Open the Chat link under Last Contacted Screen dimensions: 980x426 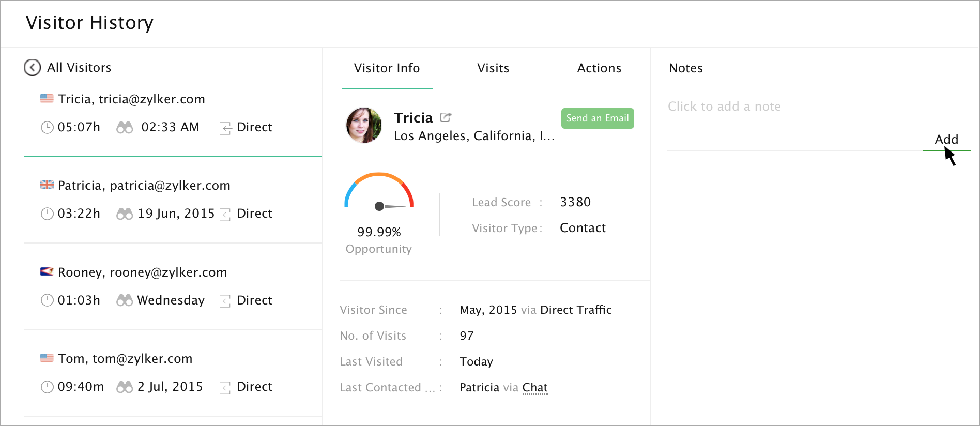coord(534,387)
